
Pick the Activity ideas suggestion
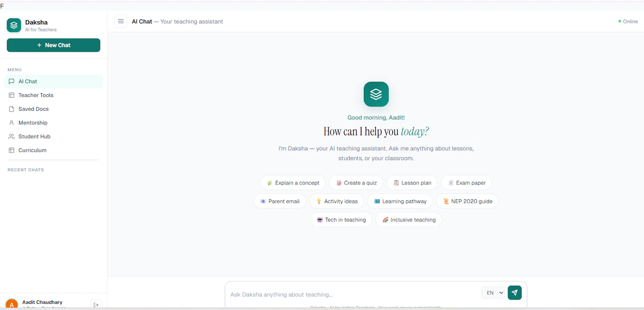click(x=336, y=201)
